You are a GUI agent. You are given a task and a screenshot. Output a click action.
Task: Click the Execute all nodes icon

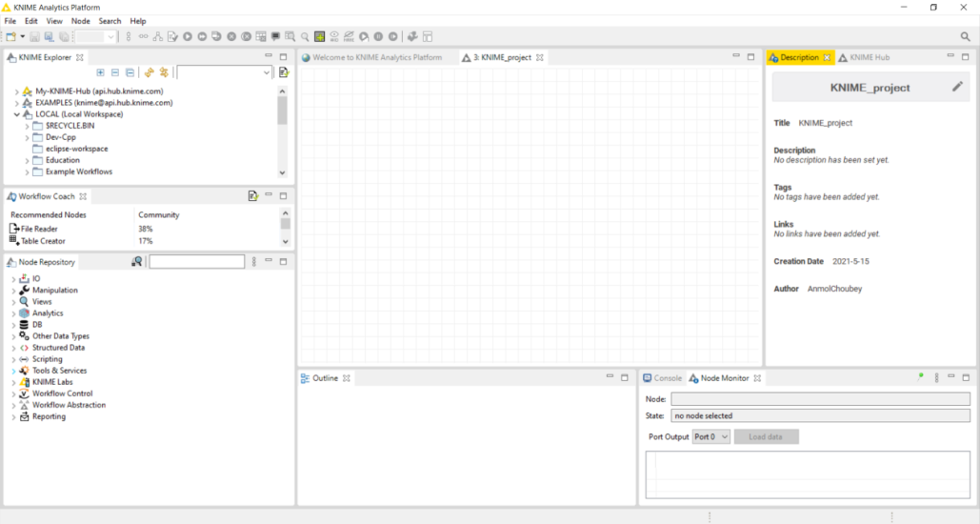coord(202,37)
